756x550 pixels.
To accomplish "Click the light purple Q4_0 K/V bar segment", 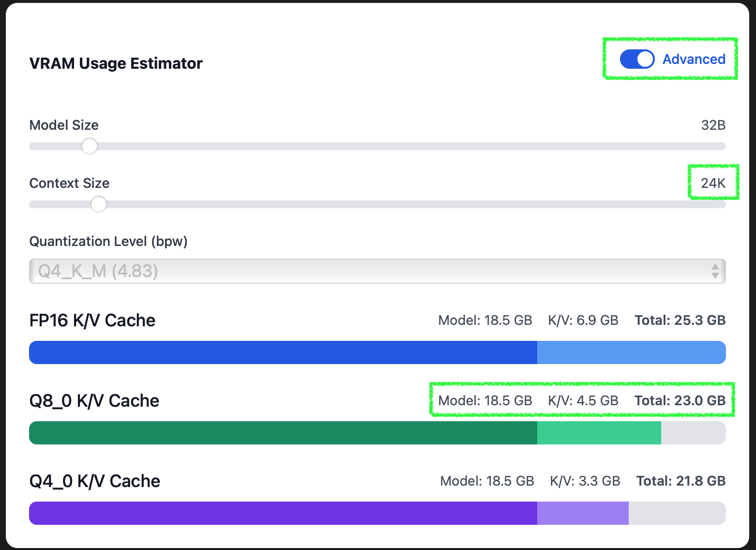I will [583, 513].
